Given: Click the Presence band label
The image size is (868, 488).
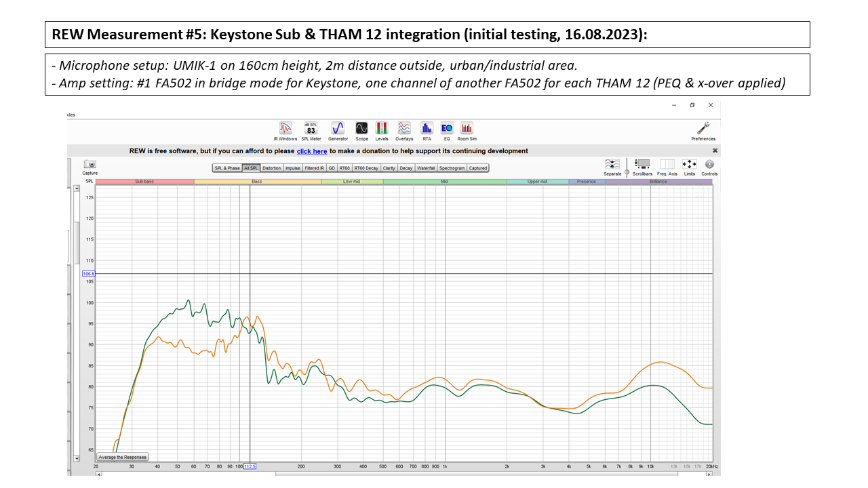Looking at the screenshot, I should [587, 182].
